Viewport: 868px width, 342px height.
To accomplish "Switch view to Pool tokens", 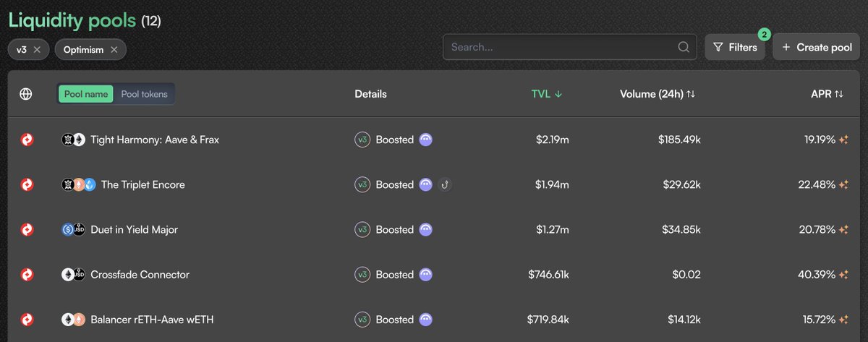I will [x=144, y=94].
